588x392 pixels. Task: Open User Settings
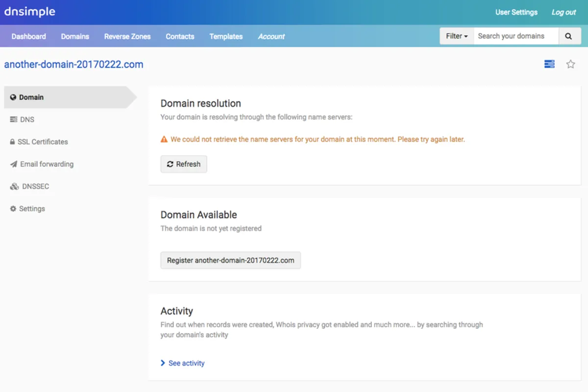[516, 12]
